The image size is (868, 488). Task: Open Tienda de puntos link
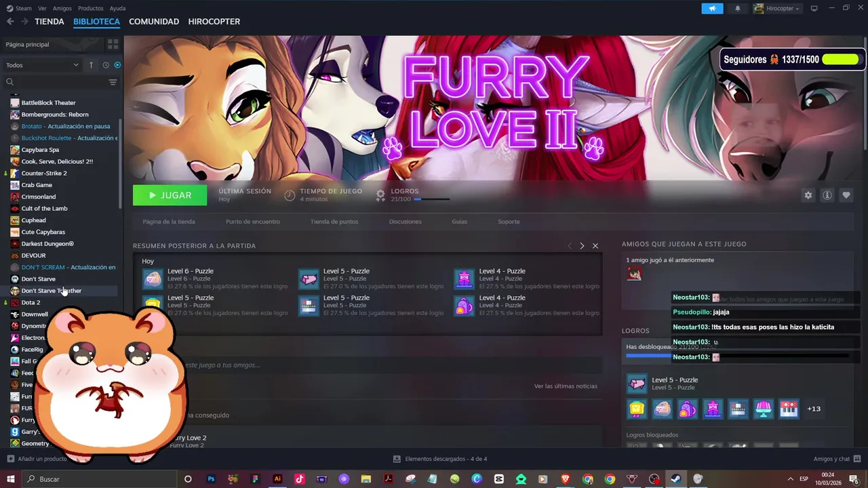[x=334, y=222]
